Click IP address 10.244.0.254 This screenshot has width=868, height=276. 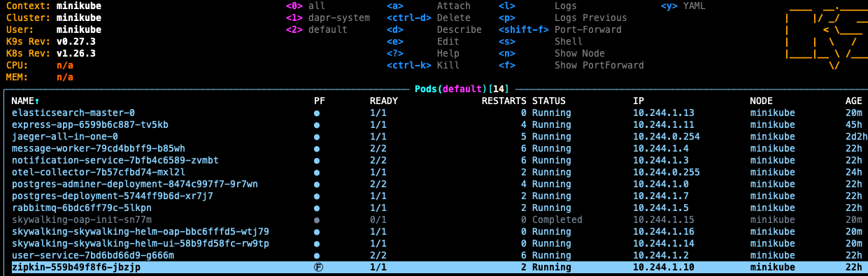click(667, 137)
